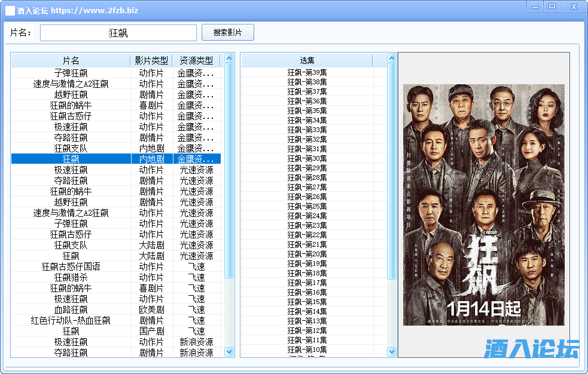
Task: Select 狂飙-第20集 episode
Action: click(x=307, y=254)
